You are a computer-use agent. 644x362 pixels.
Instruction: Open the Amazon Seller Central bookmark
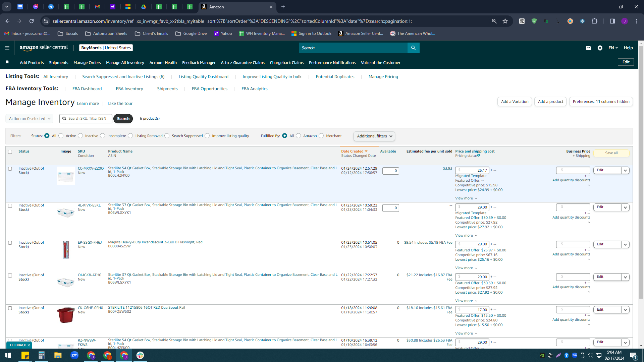(x=361, y=34)
